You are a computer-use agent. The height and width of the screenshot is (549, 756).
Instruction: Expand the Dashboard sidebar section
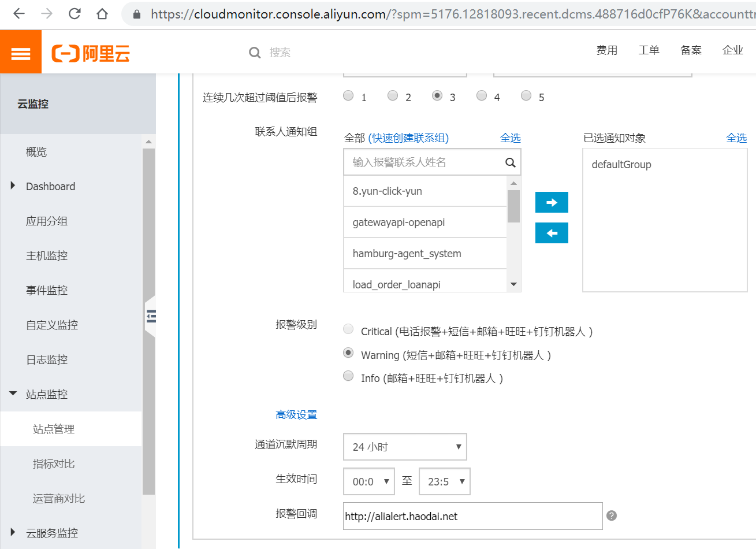[x=13, y=186]
